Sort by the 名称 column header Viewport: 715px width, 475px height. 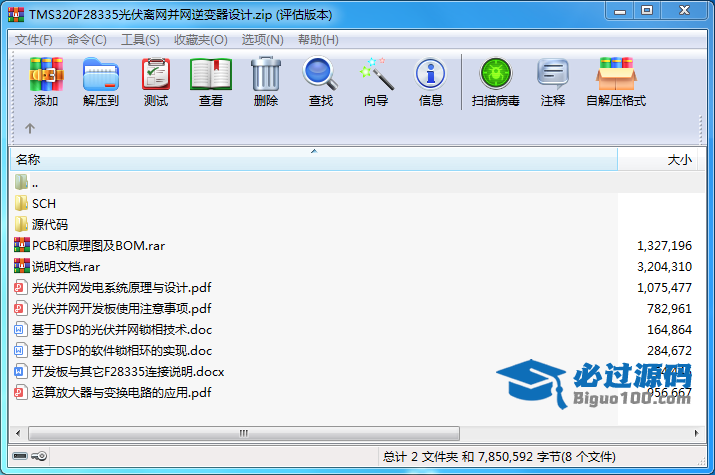point(314,160)
